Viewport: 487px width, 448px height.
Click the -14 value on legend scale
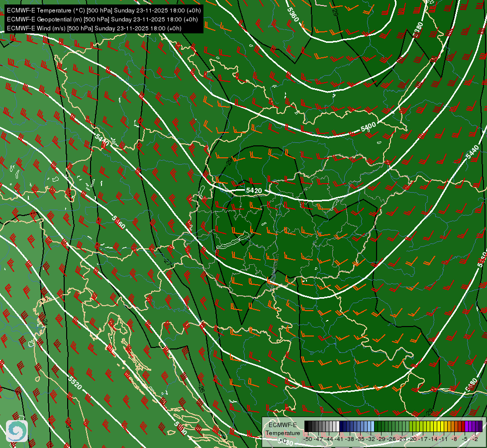[433, 439]
